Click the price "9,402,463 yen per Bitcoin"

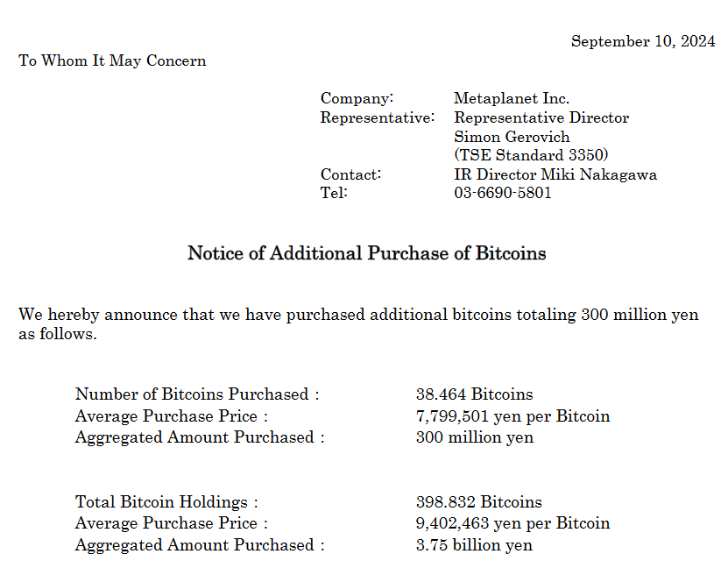(x=512, y=523)
